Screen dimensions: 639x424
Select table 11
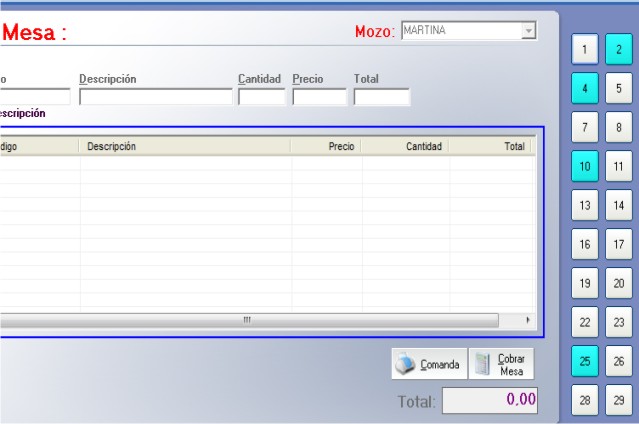[619, 166]
